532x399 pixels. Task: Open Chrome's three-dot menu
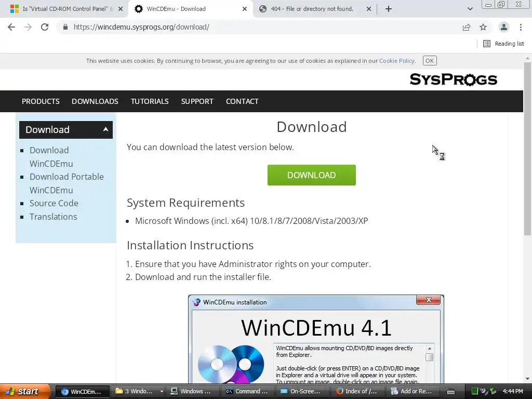pyautogui.click(x=521, y=27)
